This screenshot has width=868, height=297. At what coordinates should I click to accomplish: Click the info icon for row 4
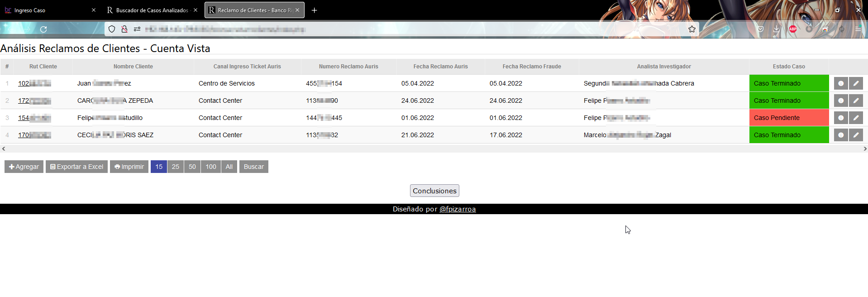(x=841, y=135)
